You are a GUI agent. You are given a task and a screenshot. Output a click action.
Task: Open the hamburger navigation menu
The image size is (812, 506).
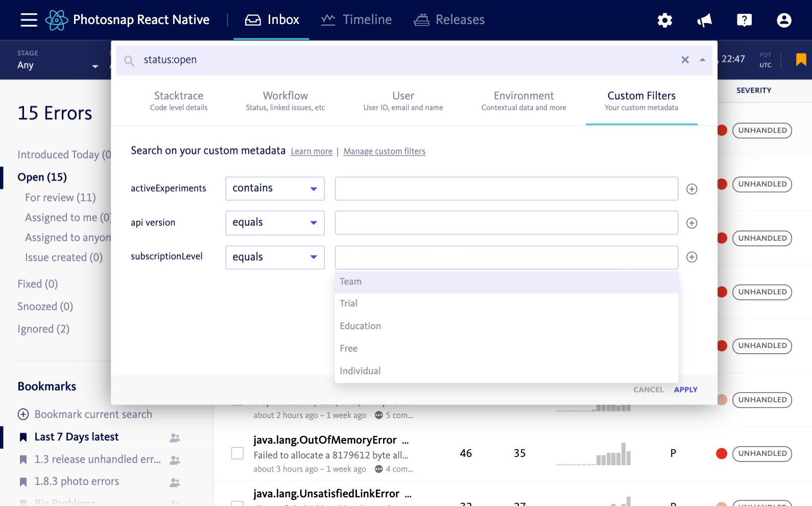click(x=29, y=20)
